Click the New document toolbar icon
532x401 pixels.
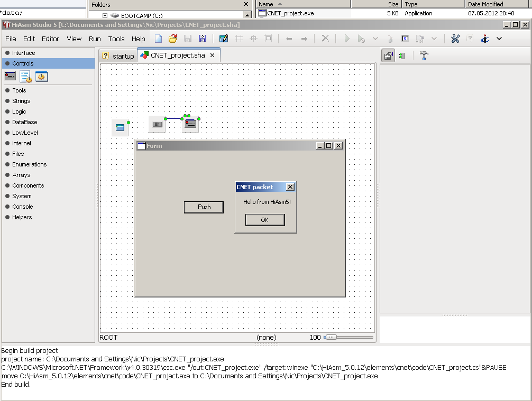158,39
